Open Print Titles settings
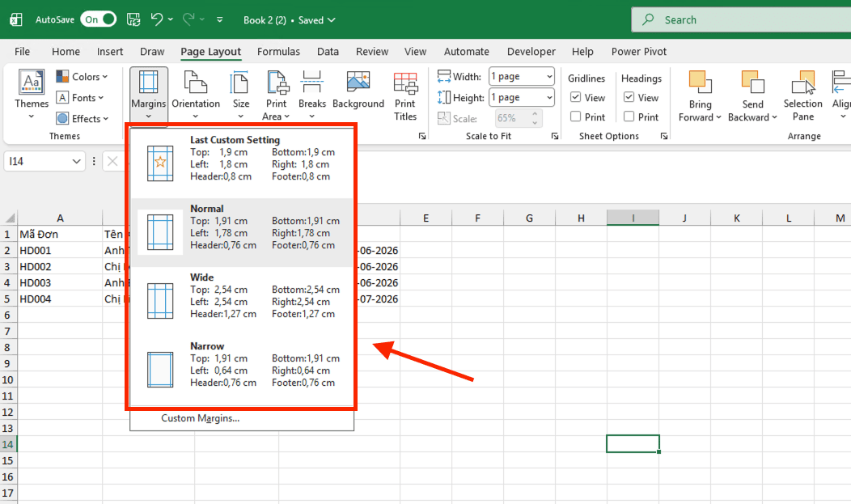The height and width of the screenshot is (504, 851). coord(405,96)
